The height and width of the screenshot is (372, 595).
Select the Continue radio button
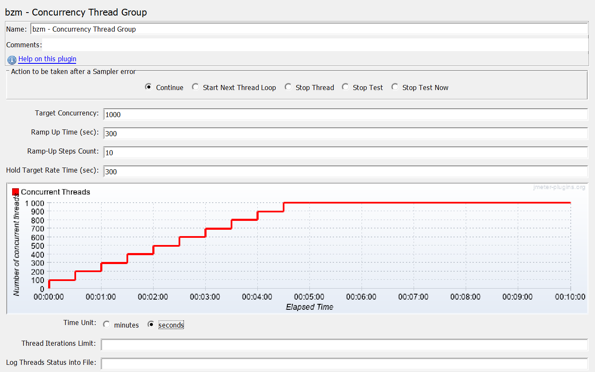[148, 87]
